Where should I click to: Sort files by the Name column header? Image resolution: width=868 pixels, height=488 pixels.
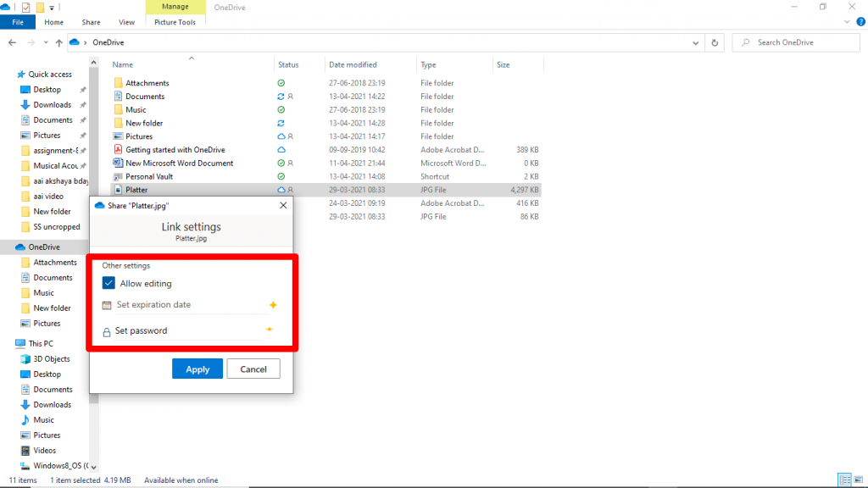tap(122, 64)
